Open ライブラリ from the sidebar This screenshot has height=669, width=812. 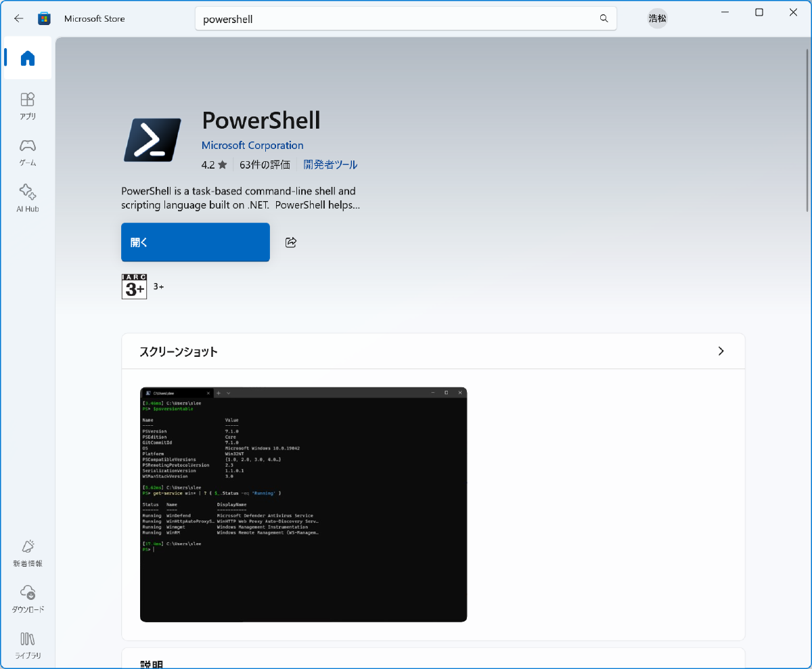27,644
